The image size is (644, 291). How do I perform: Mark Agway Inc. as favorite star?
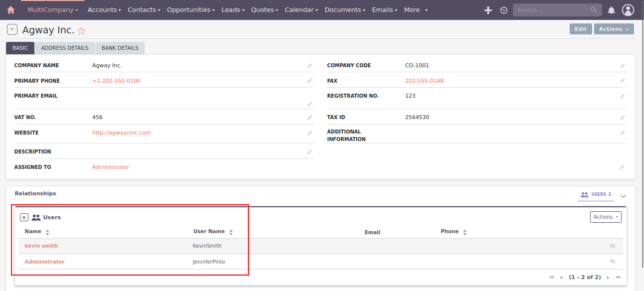click(82, 31)
